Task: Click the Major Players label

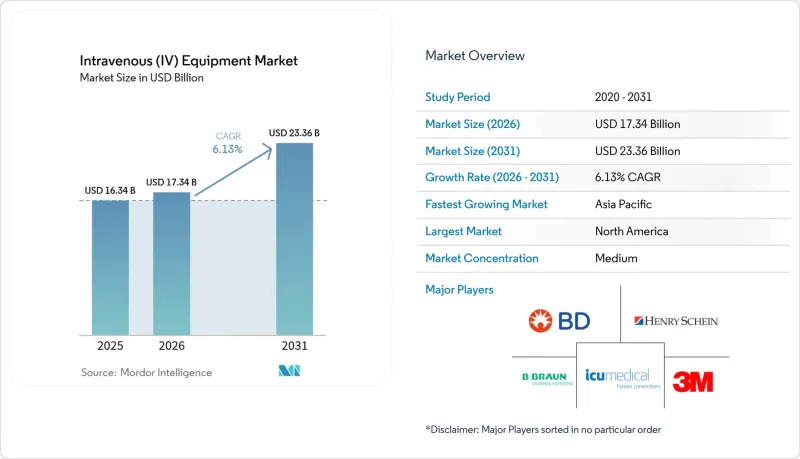Action: click(459, 290)
